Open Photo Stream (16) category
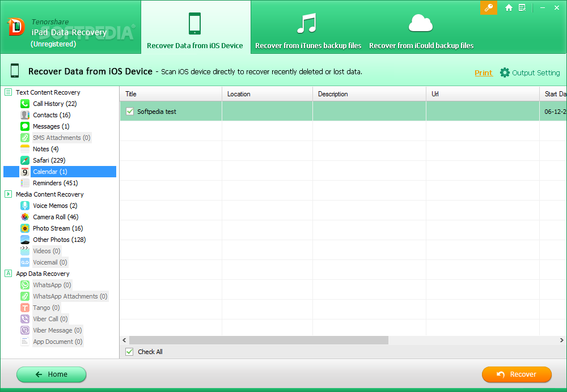The image size is (567, 392). click(58, 228)
